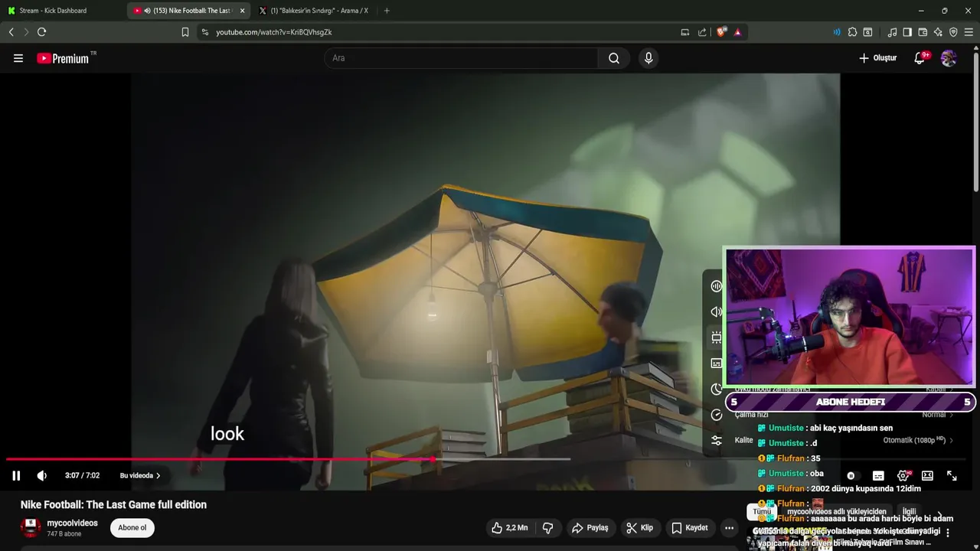Open the music note media control icon
This screenshot has height=551, width=980.
[892, 32]
